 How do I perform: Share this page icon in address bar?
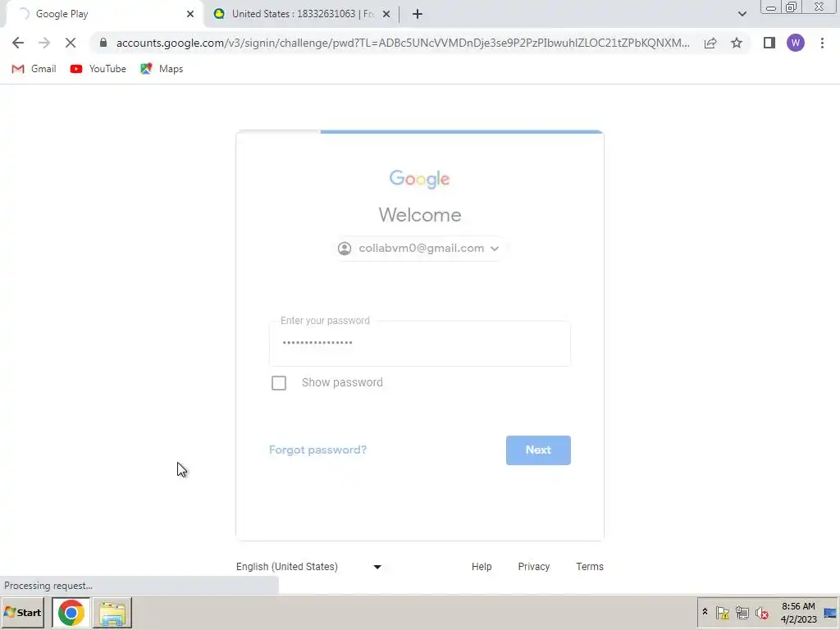click(x=710, y=43)
